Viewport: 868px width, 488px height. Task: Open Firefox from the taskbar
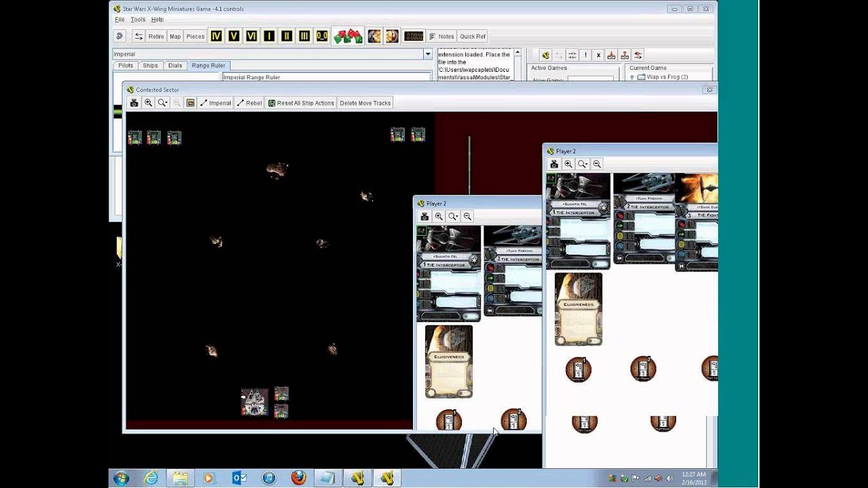click(x=298, y=478)
